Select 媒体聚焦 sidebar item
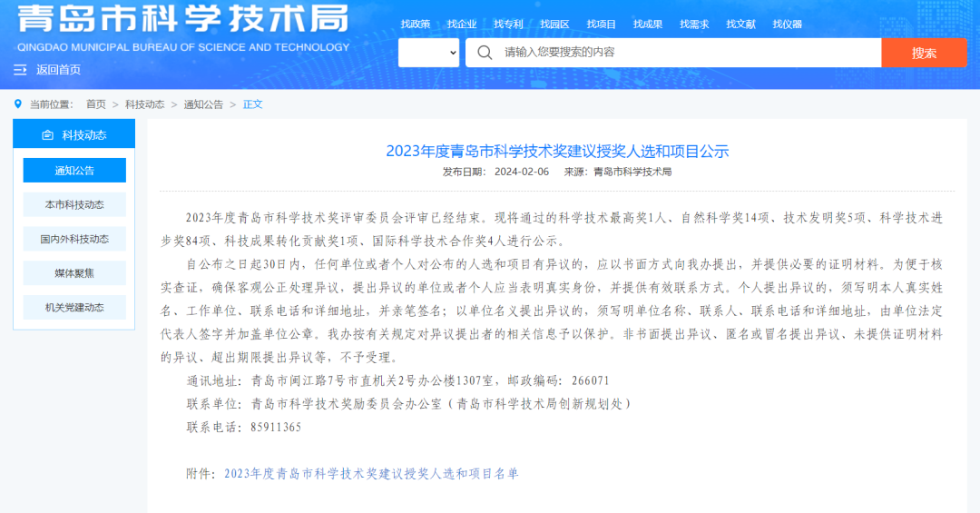The width and height of the screenshot is (980, 513). (x=74, y=273)
